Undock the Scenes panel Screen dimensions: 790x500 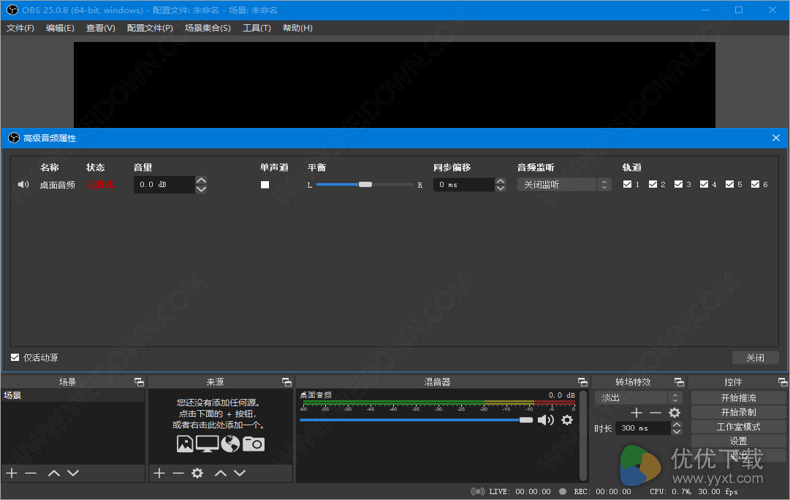[x=139, y=382]
